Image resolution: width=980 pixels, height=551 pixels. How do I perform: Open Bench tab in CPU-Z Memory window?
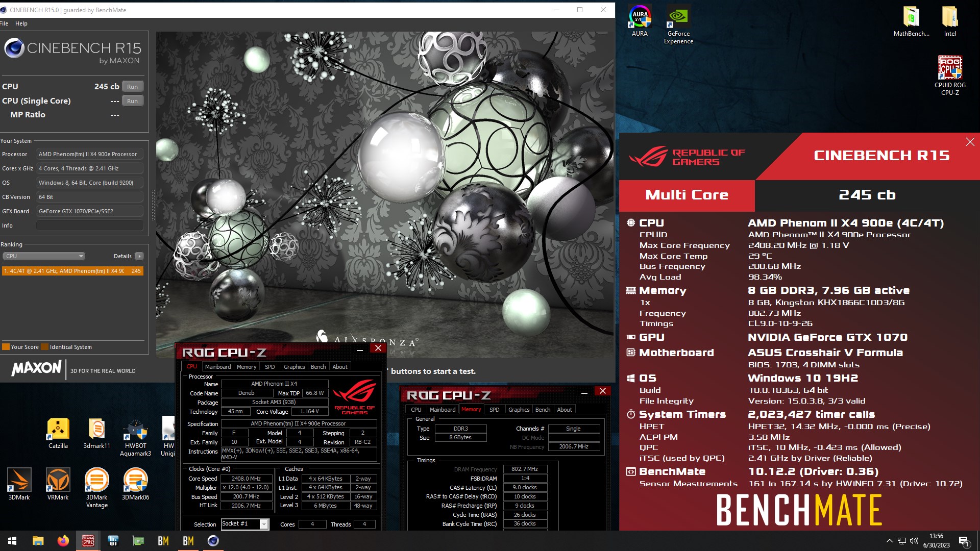543,410
